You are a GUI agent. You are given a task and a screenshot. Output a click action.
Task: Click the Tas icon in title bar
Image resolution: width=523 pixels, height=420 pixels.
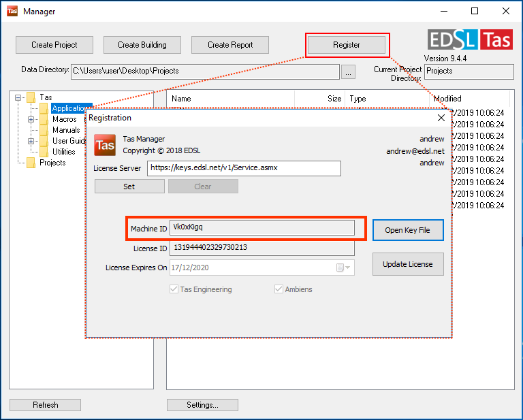pos(12,11)
